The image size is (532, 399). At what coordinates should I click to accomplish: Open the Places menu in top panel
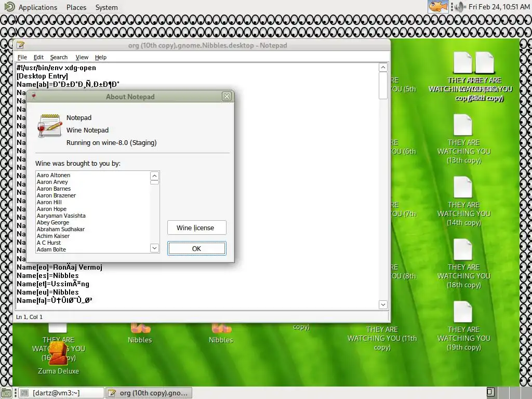(76, 7)
